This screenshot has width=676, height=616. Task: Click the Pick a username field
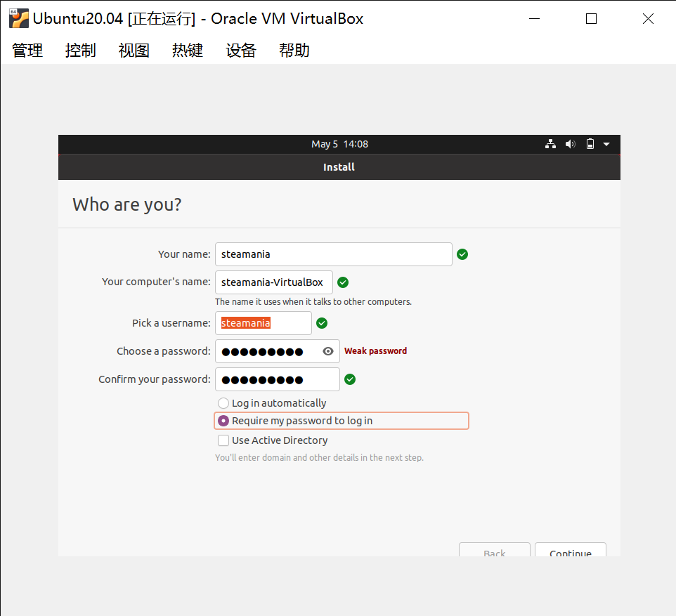point(264,323)
